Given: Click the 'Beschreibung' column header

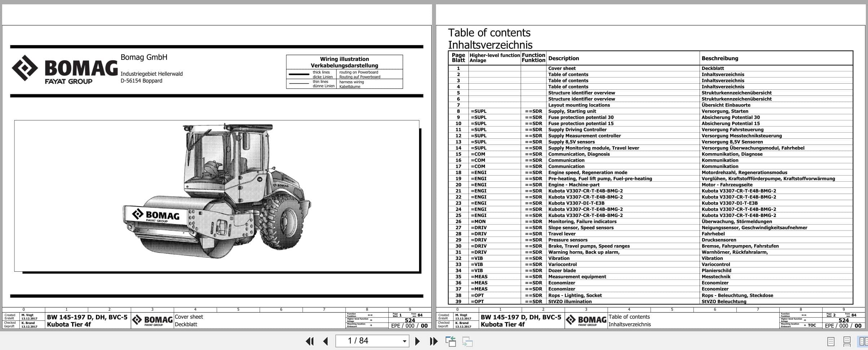Looking at the screenshot, I should tap(720, 58).
